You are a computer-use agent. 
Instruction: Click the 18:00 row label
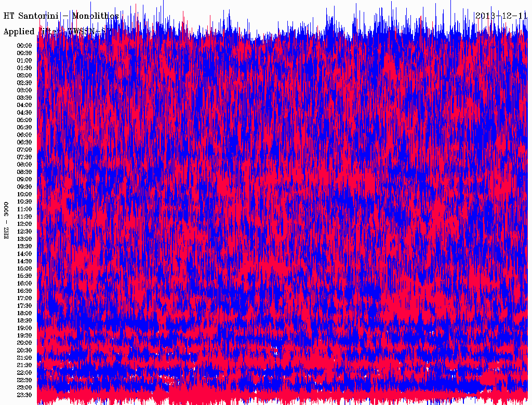tap(24, 313)
